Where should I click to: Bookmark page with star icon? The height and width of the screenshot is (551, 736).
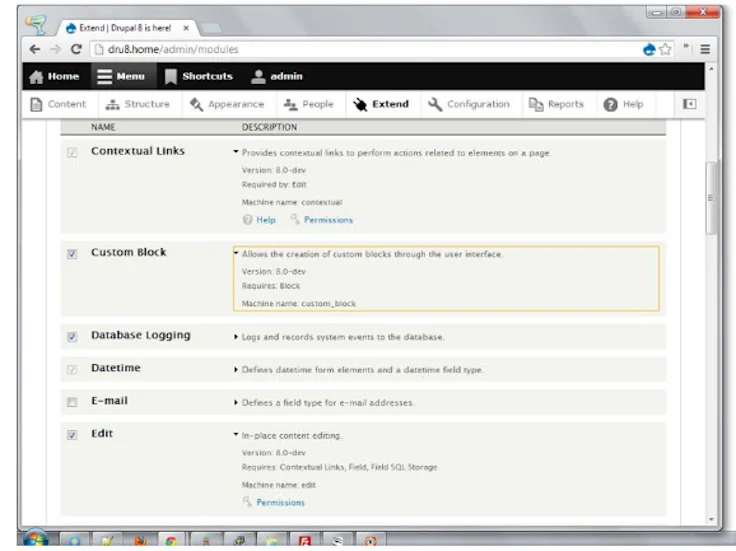pyautogui.click(x=665, y=49)
